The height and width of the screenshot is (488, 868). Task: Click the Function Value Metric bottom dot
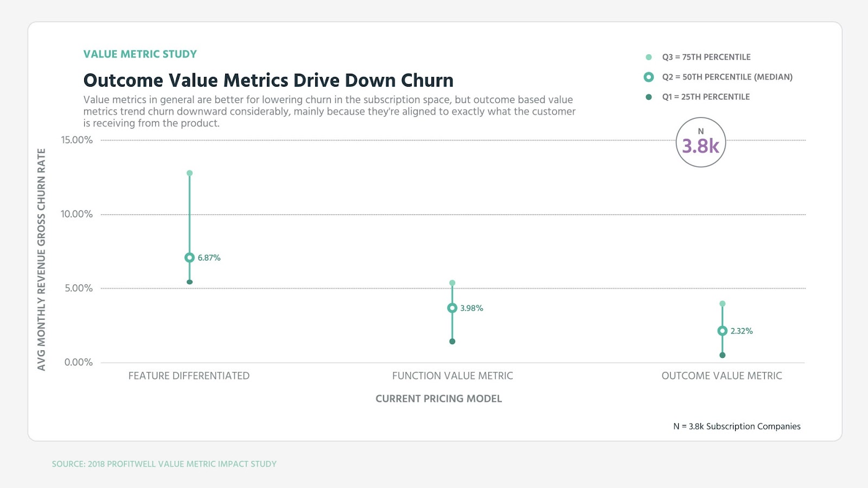coord(452,342)
